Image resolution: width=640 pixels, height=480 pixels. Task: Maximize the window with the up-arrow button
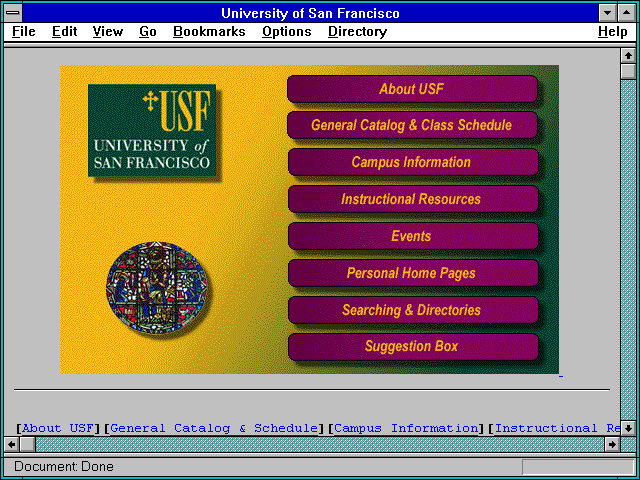point(627,13)
